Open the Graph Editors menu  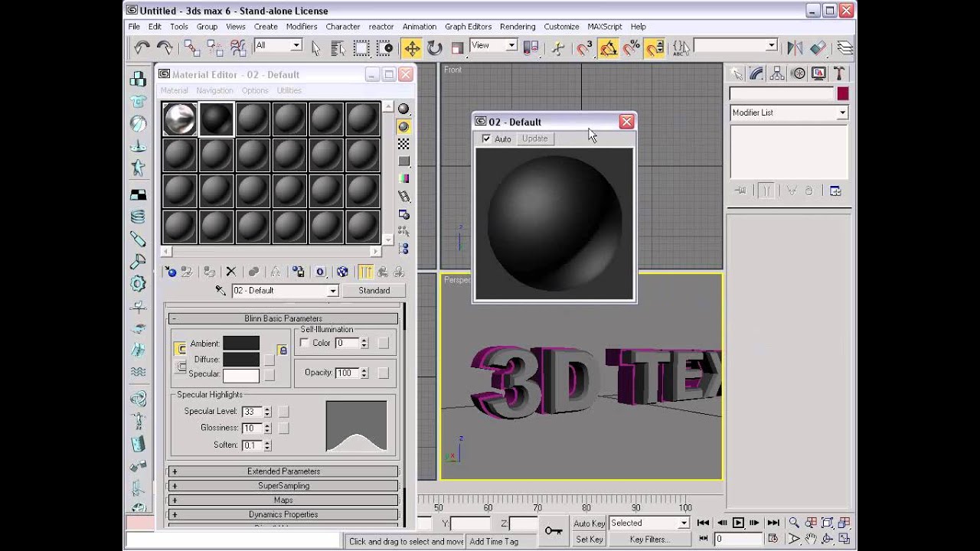coord(468,27)
